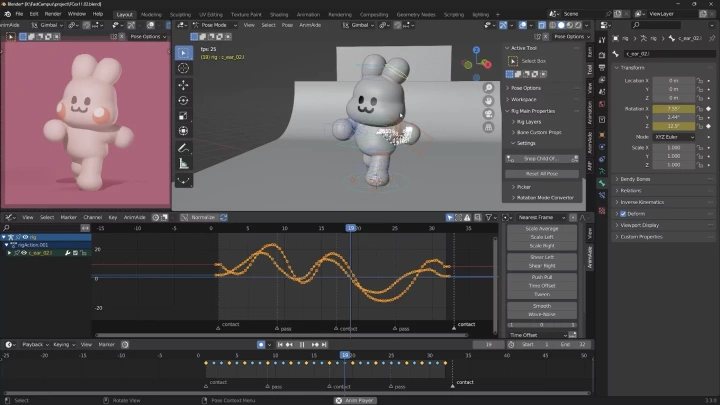This screenshot has width=720, height=405.
Task: Jump to the end frame
Action: [x=324, y=344]
